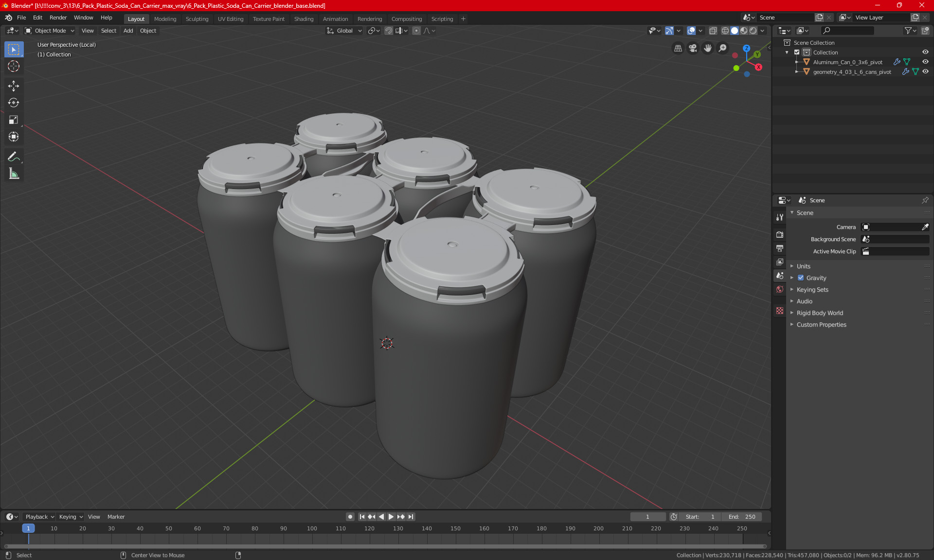Viewport: 934px width, 560px height.
Task: Uncheck the Collection exclude checkbox
Action: pos(797,52)
